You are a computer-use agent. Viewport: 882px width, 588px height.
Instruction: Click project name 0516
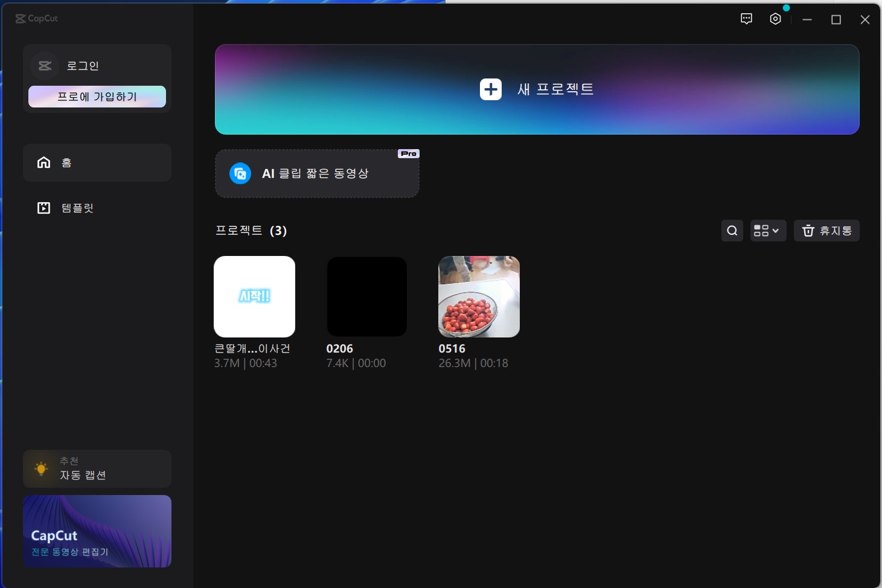(x=452, y=349)
